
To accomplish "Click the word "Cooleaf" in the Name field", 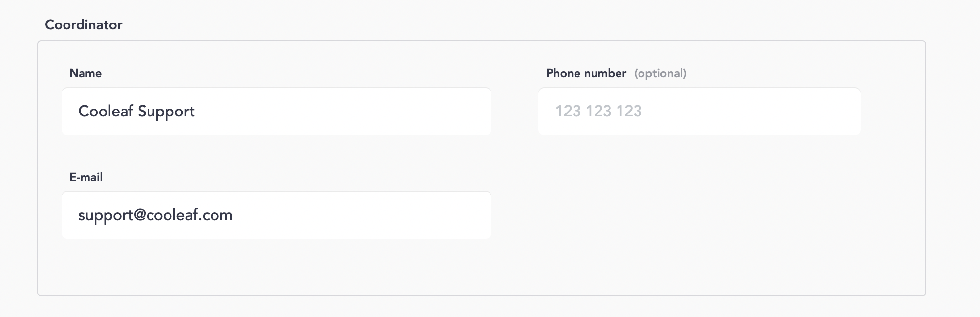I will coord(106,112).
